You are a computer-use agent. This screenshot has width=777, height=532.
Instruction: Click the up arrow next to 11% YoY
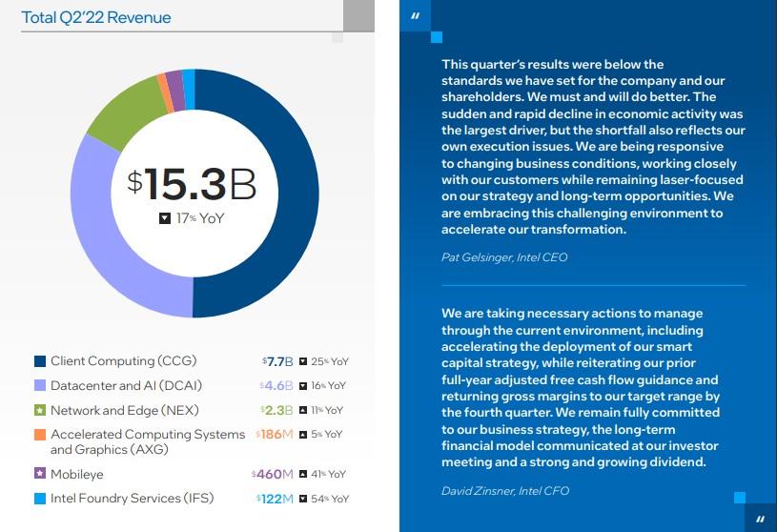coord(303,411)
